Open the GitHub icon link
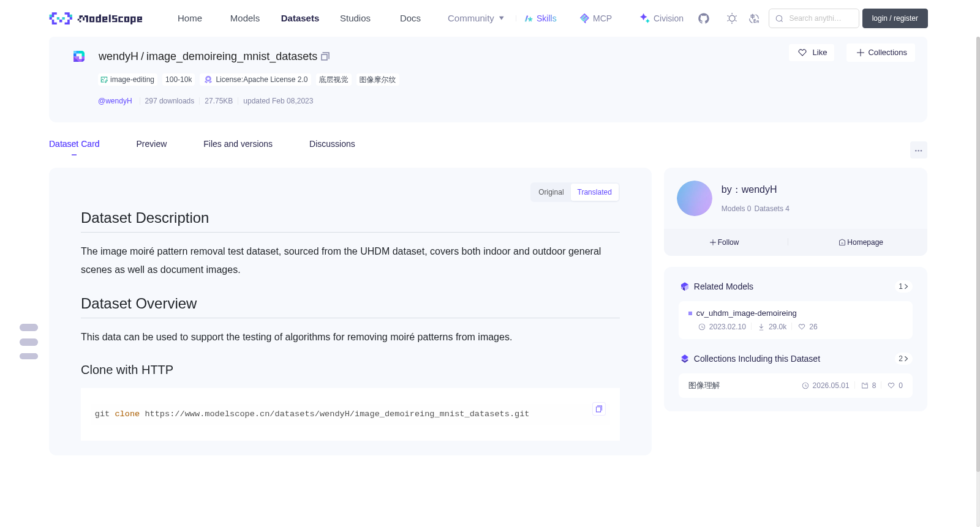The width and height of the screenshot is (980, 527). 704,18
